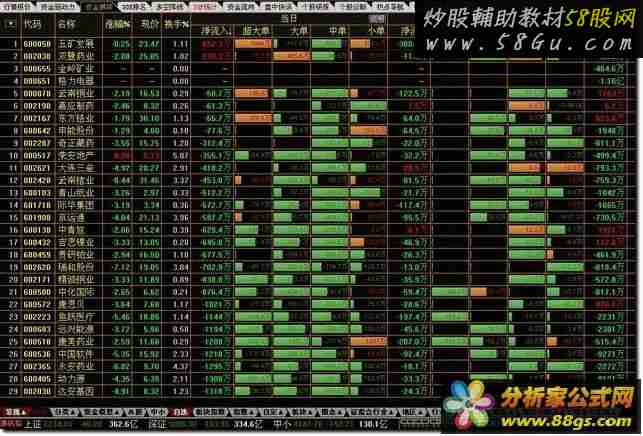Screen dimensions: 643x436
Task: Select the red 自选 tab in bottom bar
Action: tap(181, 412)
